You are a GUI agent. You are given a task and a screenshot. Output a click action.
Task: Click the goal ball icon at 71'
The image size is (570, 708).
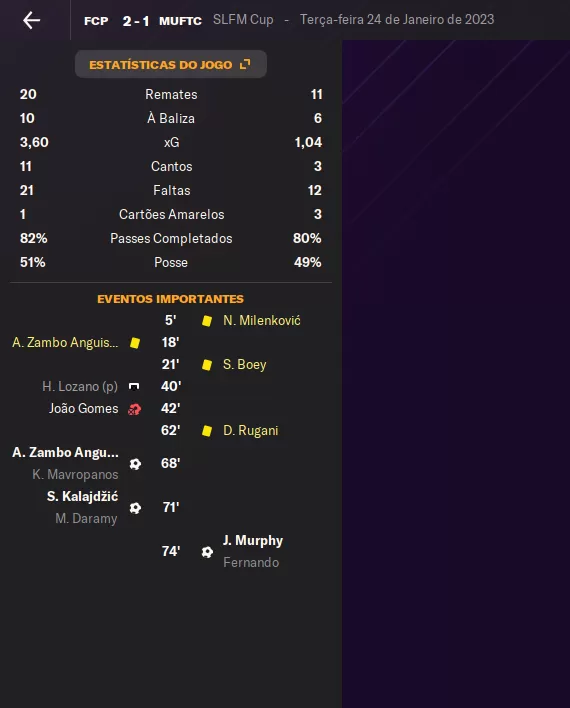pos(135,508)
